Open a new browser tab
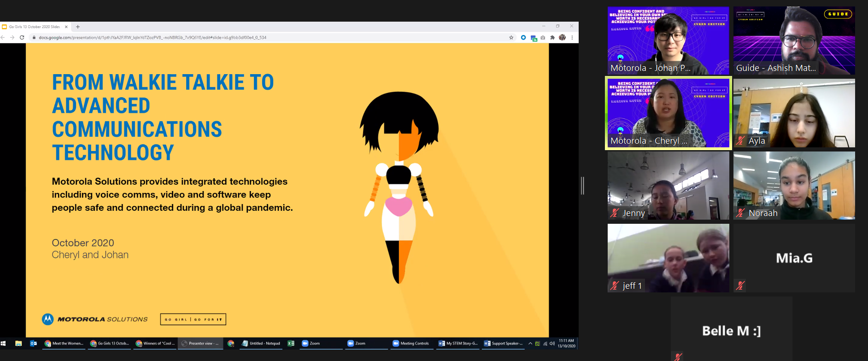 point(78,27)
